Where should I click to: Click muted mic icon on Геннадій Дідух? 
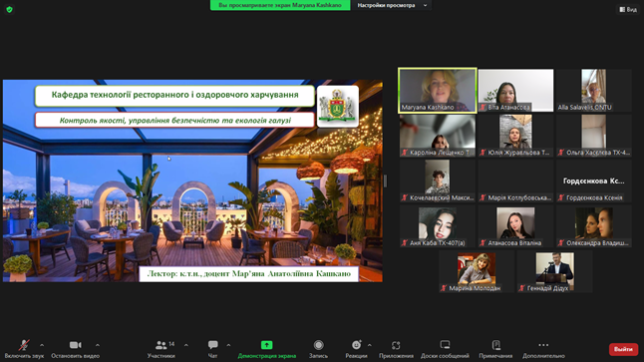point(522,288)
